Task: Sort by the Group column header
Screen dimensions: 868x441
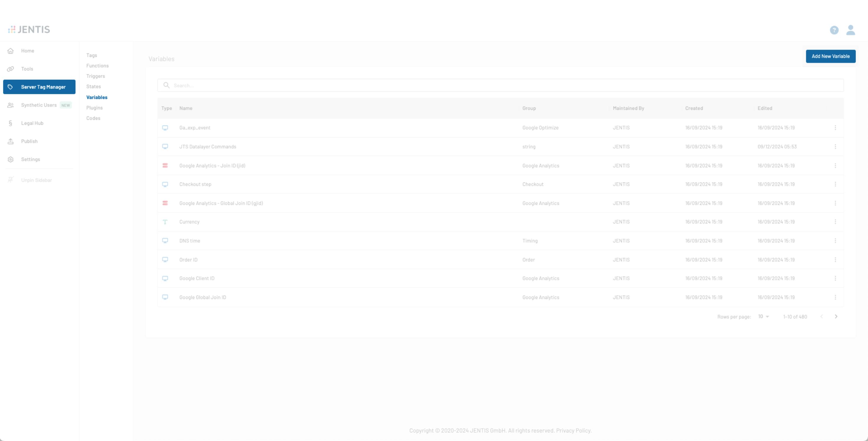Action: [529, 108]
